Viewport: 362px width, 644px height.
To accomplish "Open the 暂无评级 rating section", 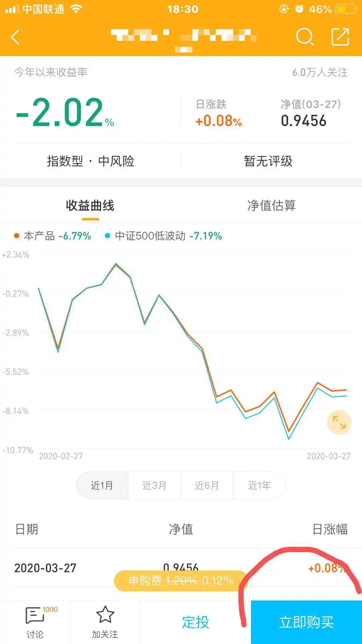I will (268, 161).
